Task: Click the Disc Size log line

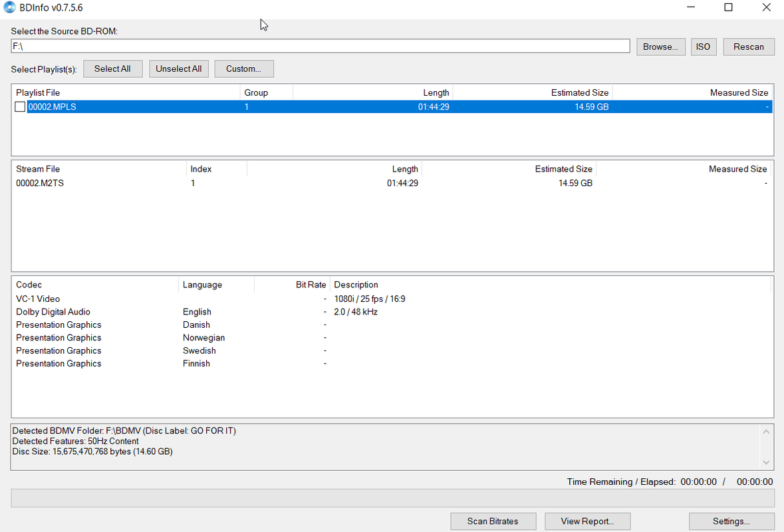Action: point(92,452)
